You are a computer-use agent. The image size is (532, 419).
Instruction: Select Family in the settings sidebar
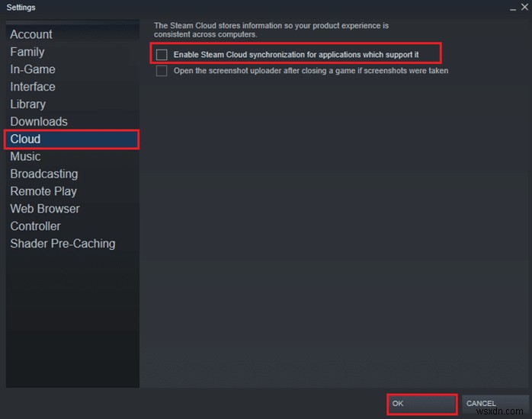coord(27,52)
